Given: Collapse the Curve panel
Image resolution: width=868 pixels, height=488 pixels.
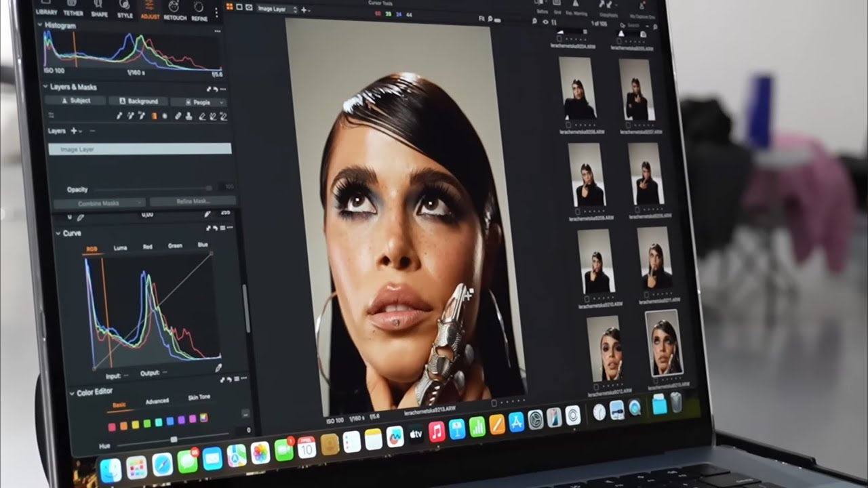Looking at the screenshot, I should [x=58, y=233].
